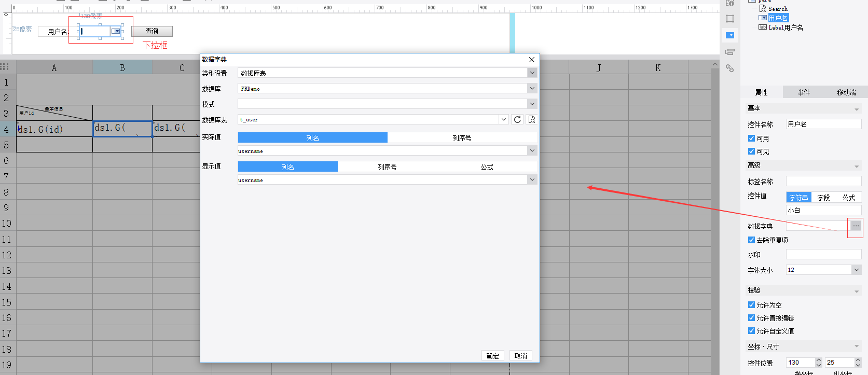Choose 公式 for 控件值
Image resolution: width=868 pixels, height=375 pixels.
(848, 198)
